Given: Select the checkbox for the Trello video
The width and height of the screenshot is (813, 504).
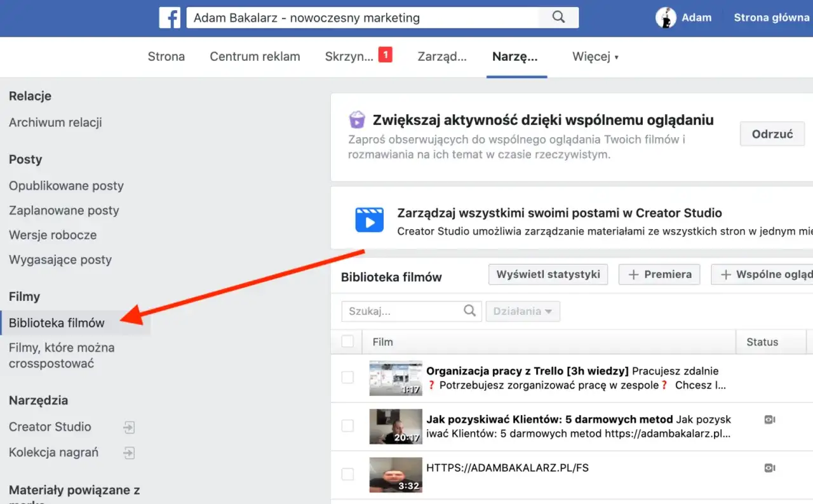Looking at the screenshot, I should [x=347, y=377].
